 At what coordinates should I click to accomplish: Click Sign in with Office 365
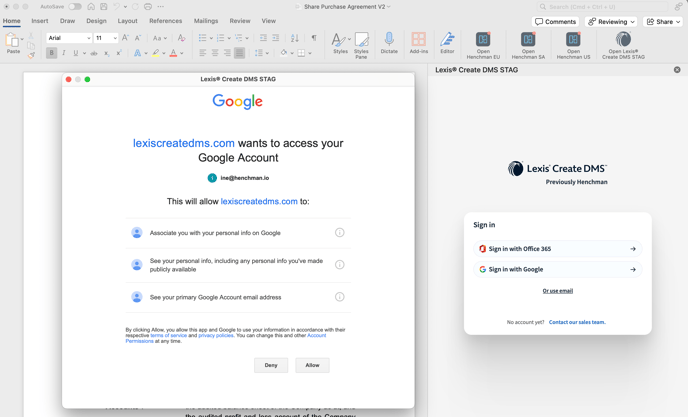pyautogui.click(x=557, y=249)
